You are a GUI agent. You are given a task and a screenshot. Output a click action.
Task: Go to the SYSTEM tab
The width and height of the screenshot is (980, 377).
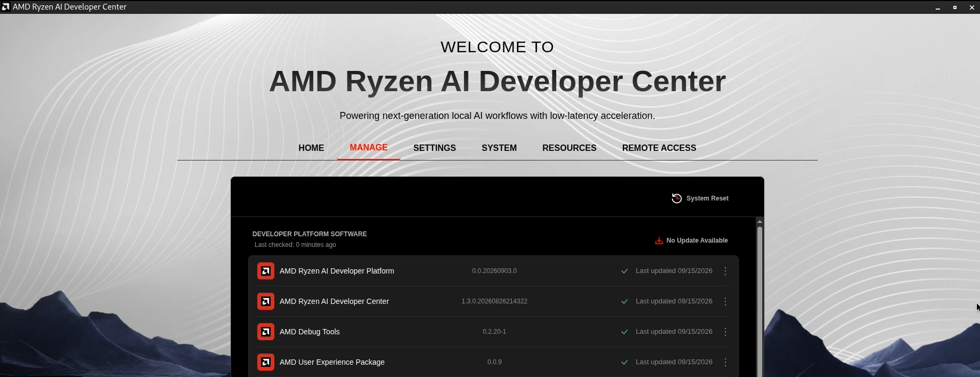click(x=499, y=148)
